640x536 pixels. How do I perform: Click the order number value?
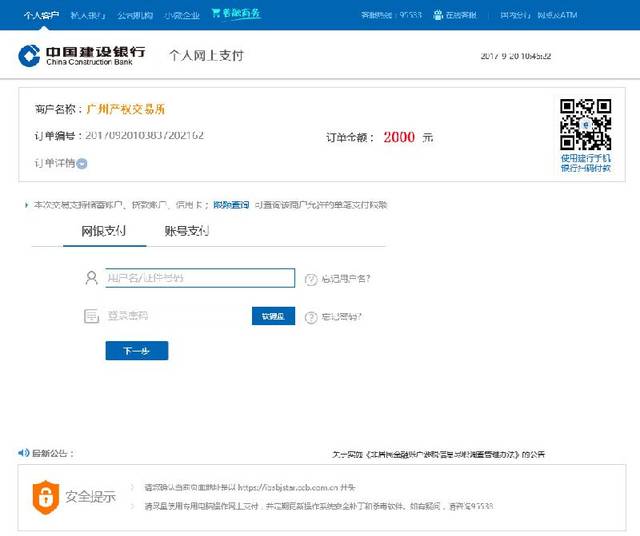tap(144, 135)
